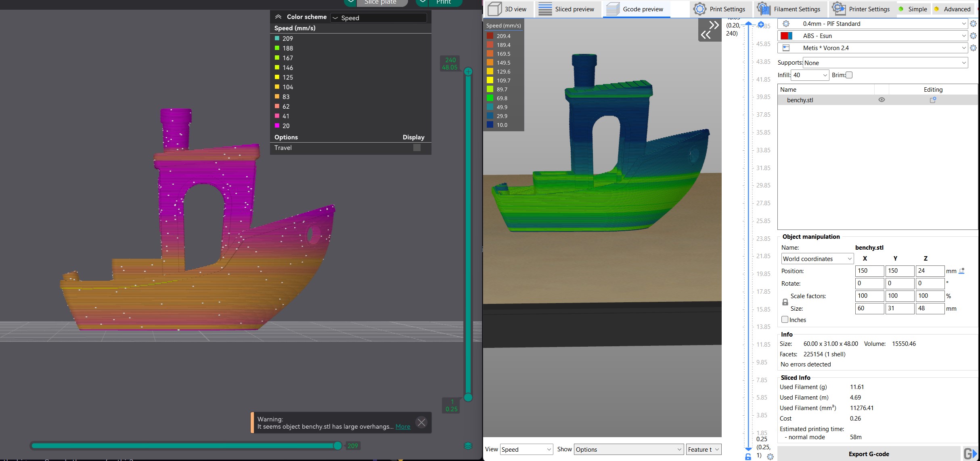Click the collapse sidebar double-arrow icon

(710, 30)
